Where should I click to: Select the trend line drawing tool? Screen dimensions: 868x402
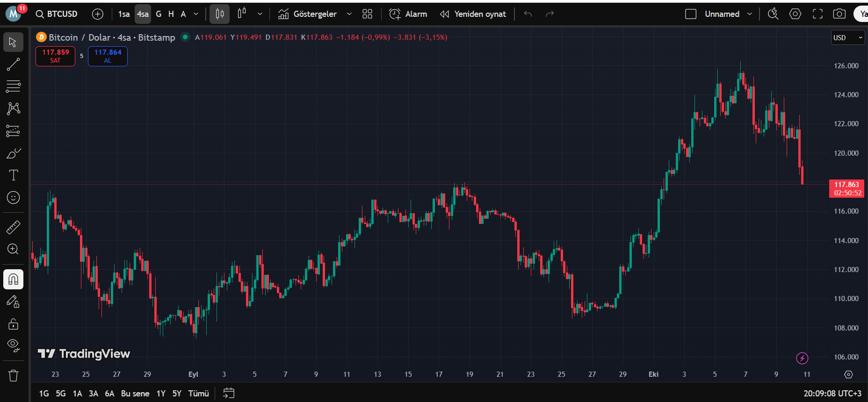coord(13,65)
